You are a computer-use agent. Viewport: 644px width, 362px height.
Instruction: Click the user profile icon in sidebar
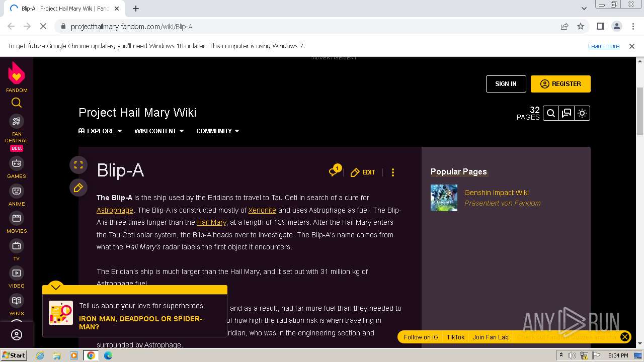tap(17, 335)
